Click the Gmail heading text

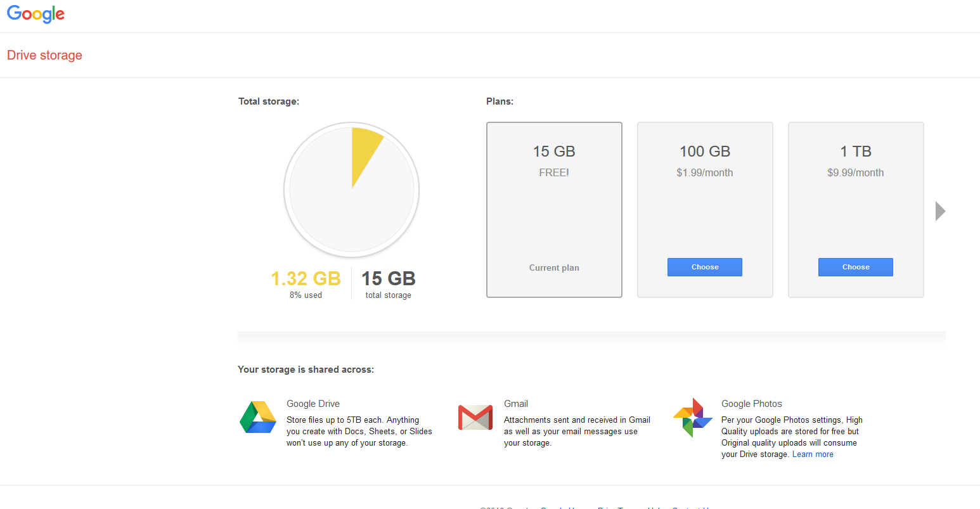coord(516,404)
